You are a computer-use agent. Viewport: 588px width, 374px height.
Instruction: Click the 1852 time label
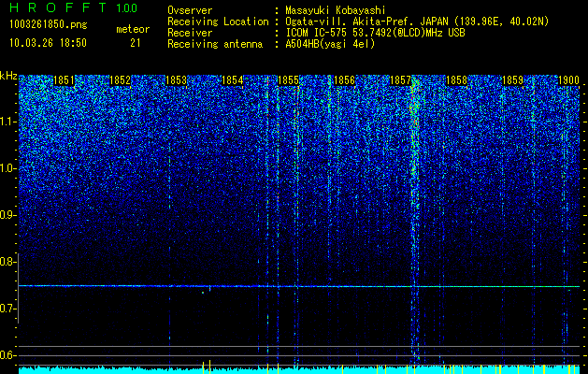[x=120, y=80]
